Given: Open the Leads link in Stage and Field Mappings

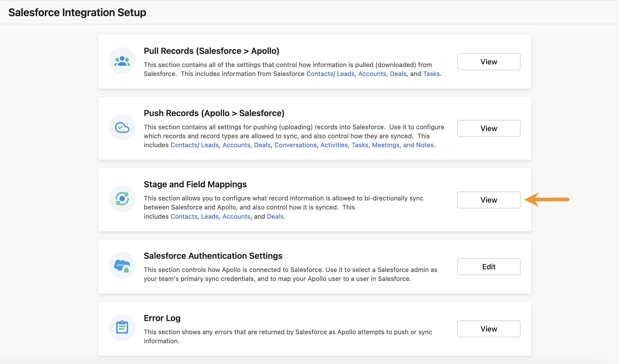Looking at the screenshot, I should pos(209,216).
